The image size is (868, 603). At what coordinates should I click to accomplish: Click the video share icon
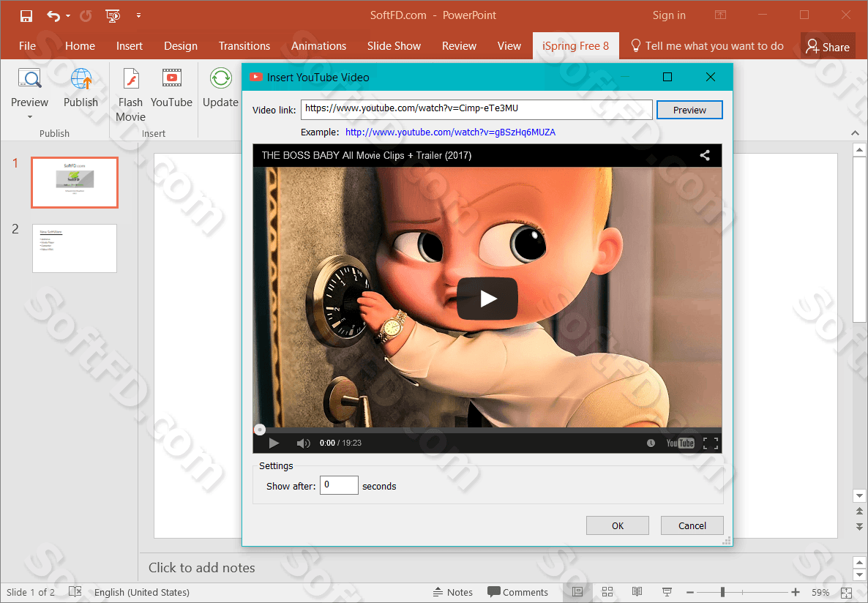point(705,155)
